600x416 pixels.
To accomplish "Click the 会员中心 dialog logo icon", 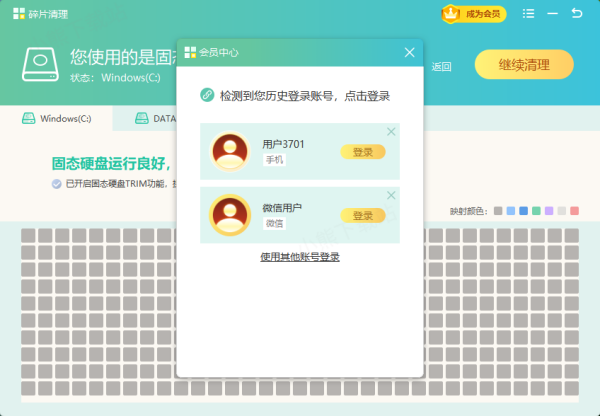I will point(190,52).
